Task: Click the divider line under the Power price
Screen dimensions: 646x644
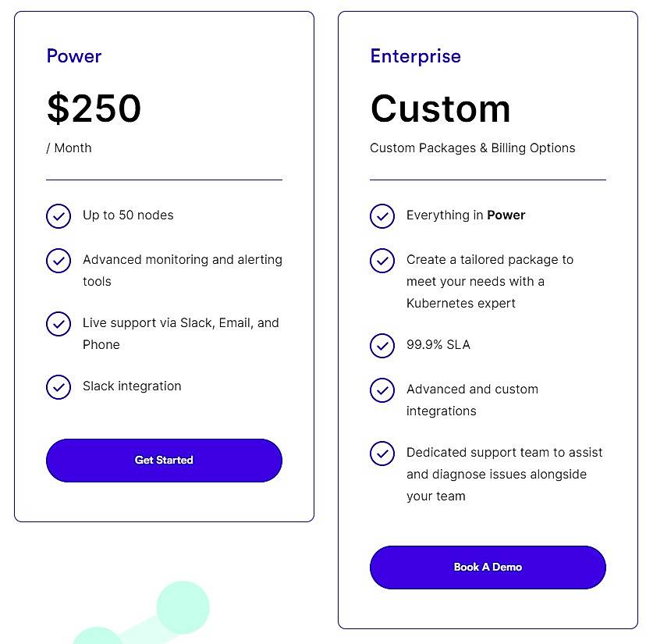Action: click(x=164, y=178)
